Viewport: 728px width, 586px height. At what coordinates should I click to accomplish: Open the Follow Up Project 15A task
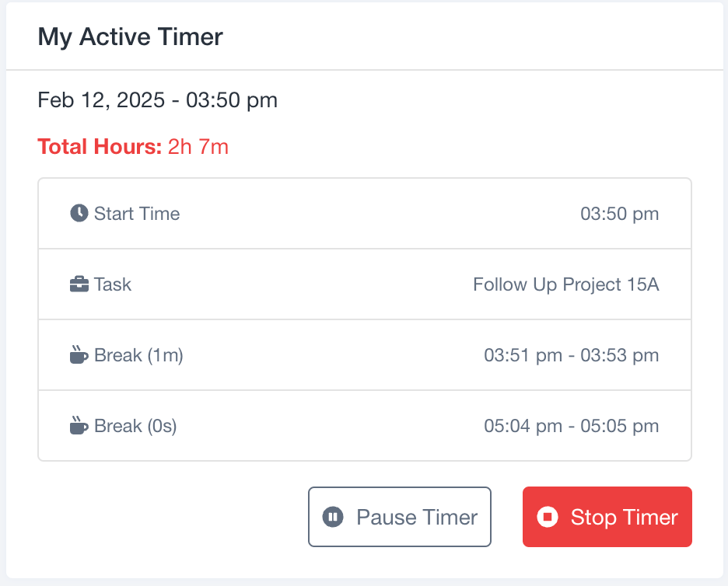click(566, 284)
